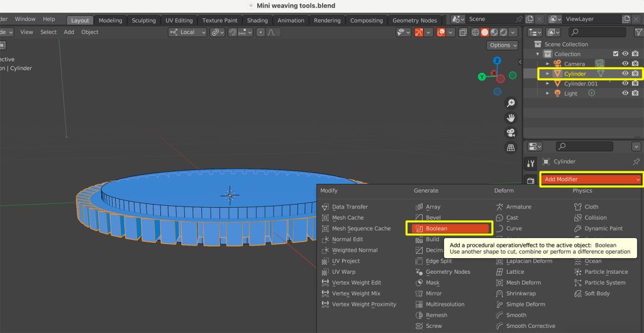Viewport: 644px width, 333px height.
Task: Expand the Cylinder tree item
Action: (x=548, y=74)
